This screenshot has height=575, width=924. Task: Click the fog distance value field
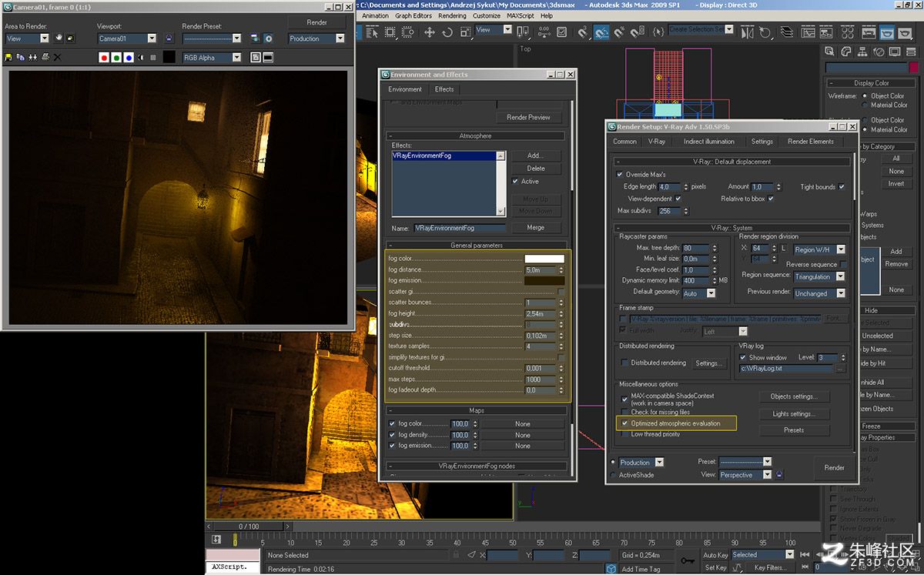click(541, 270)
